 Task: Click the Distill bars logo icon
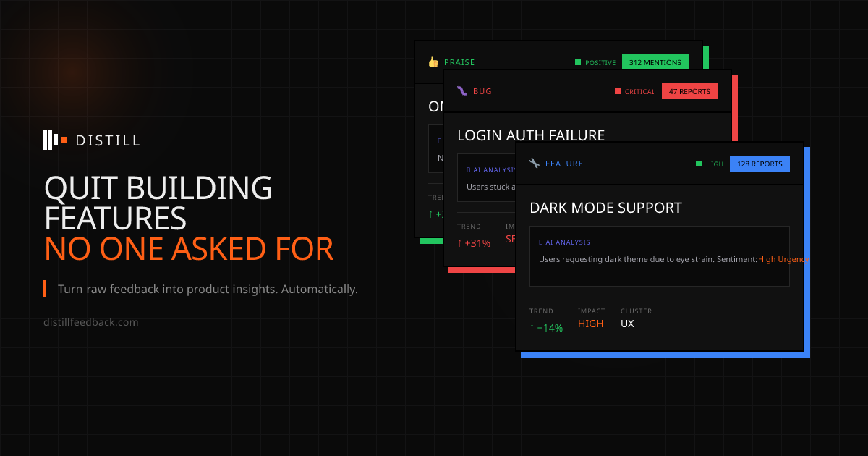(x=55, y=140)
